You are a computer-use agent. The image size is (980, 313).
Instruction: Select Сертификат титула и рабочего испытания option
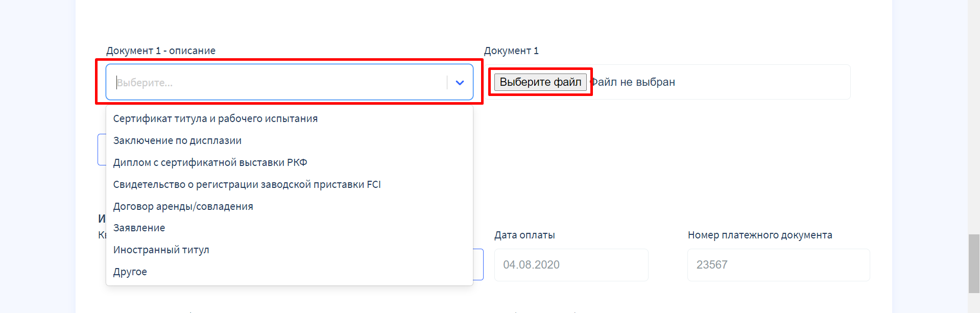[215, 118]
